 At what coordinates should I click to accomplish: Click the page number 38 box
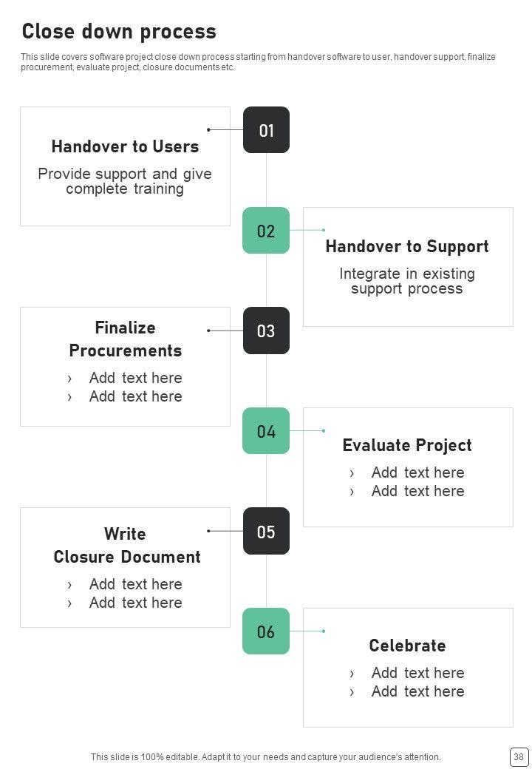tap(518, 756)
